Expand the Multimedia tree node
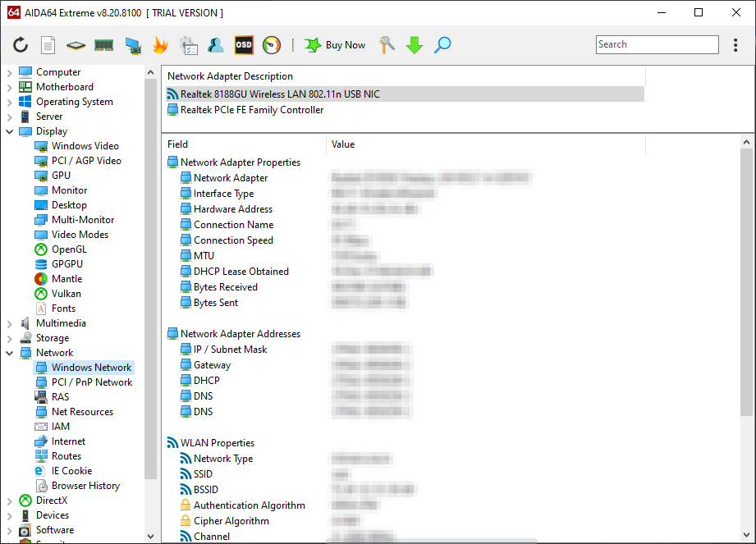Screen dimensions: 756x544 coord(10,323)
